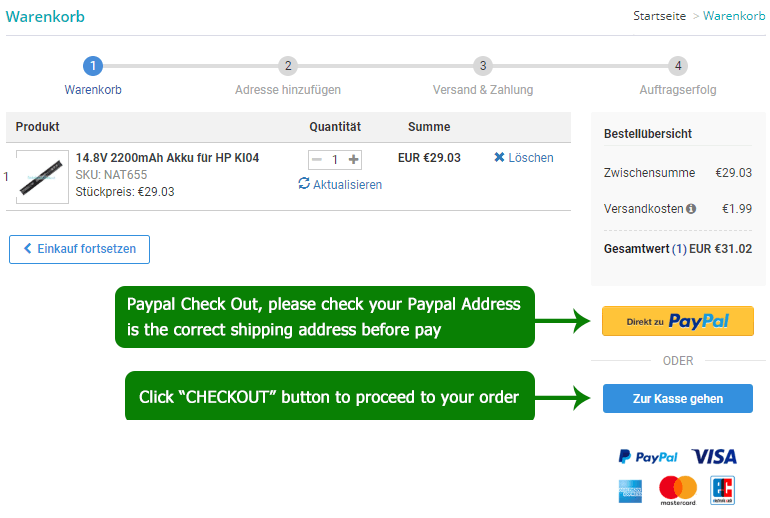Viewport: 770px width, 518px height.
Task: Select step 1 Warenkorb in progress bar
Action: [x=93, y=67]
